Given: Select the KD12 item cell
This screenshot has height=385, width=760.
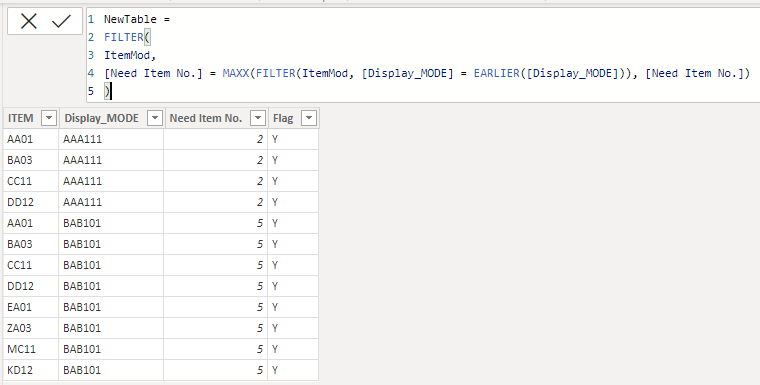Looking at the screenshot, I should click(31, 370).
